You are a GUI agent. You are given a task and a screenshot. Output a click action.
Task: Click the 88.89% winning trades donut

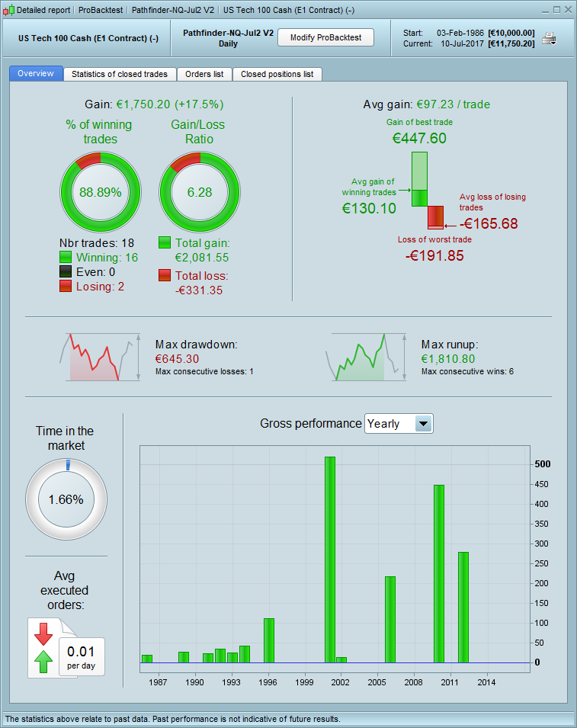101,192
